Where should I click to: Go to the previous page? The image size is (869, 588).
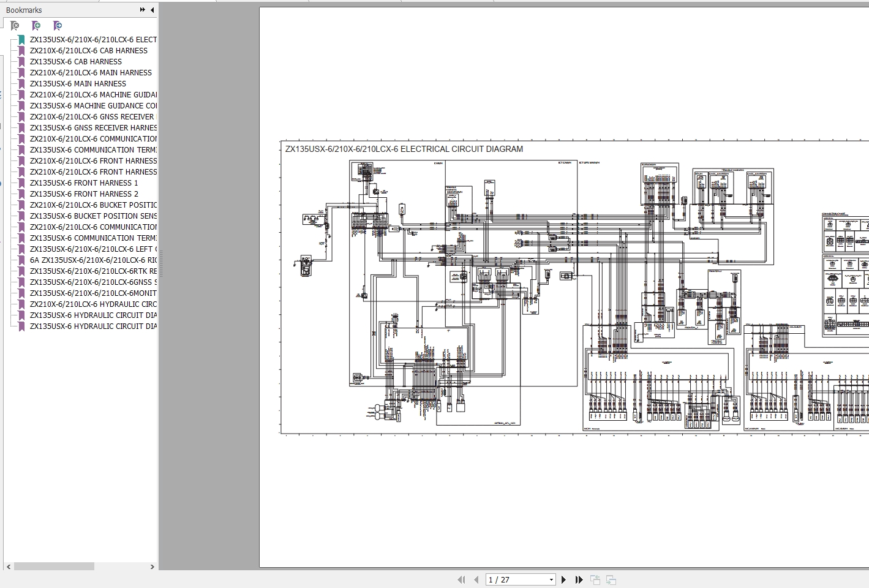tap(476, 579)
